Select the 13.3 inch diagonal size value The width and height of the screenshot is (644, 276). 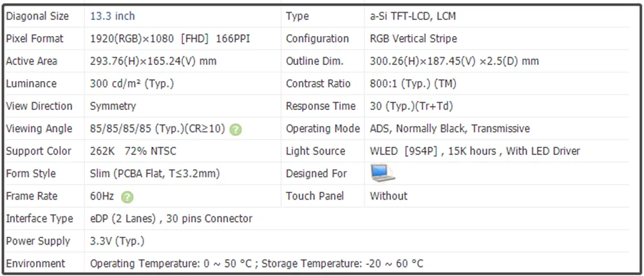pyautogui.click(x=113, y=16)
